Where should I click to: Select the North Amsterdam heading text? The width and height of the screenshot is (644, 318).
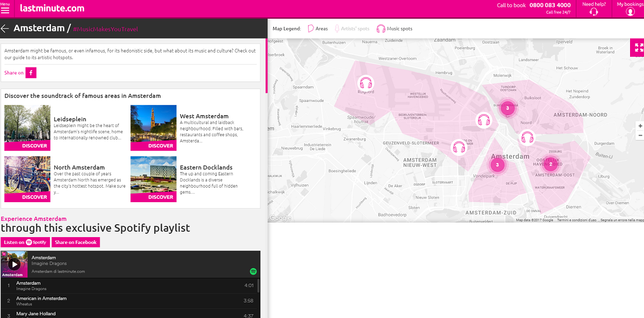[x=79, y=167]
